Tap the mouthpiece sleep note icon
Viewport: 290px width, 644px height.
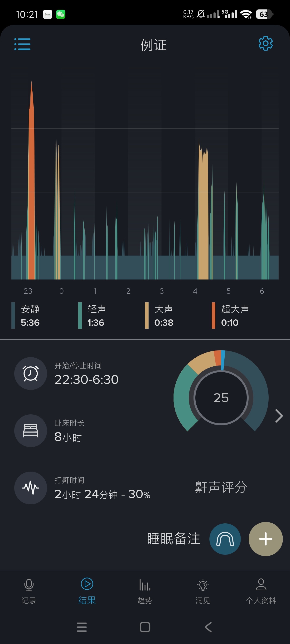pos(225,539)
